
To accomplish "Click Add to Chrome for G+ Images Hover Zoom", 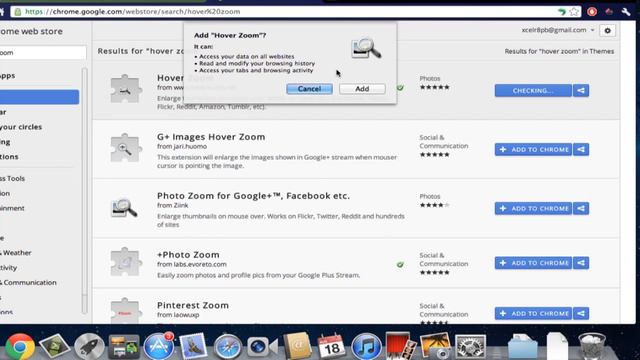I will [533, 149].
